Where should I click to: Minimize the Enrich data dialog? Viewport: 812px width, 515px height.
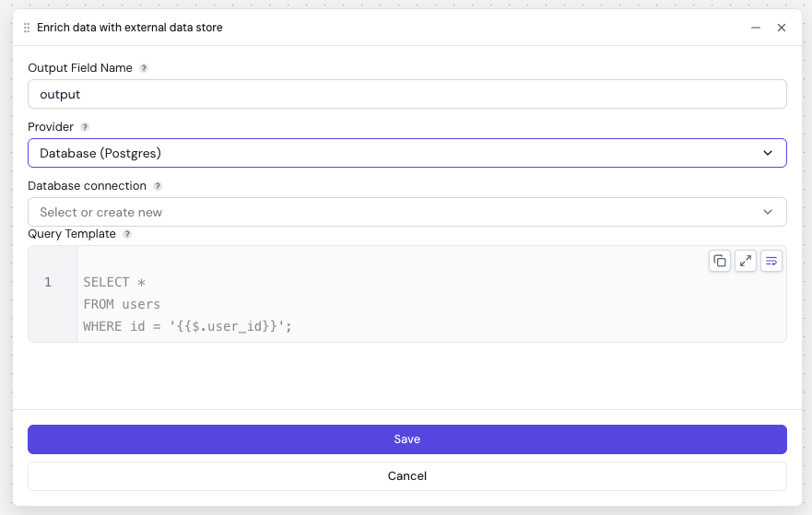(756, 28)
